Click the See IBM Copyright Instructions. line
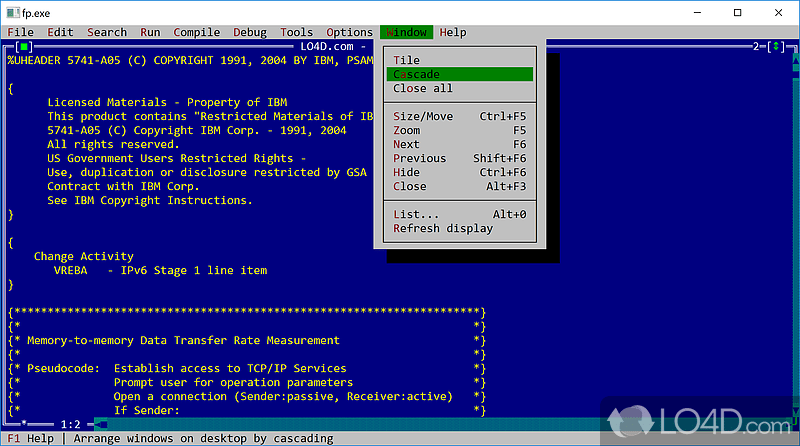This screenshot has width=800, height=446. (x=150, y=201)
